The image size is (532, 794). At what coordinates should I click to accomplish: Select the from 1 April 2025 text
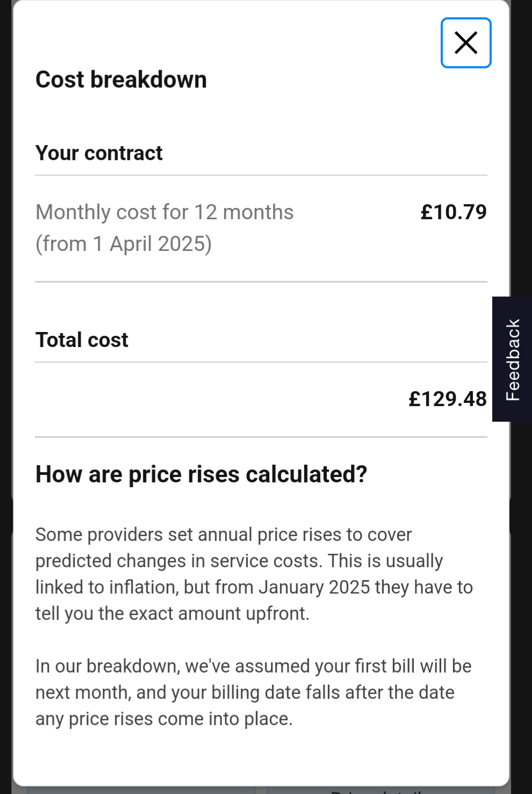pos(124,244)
